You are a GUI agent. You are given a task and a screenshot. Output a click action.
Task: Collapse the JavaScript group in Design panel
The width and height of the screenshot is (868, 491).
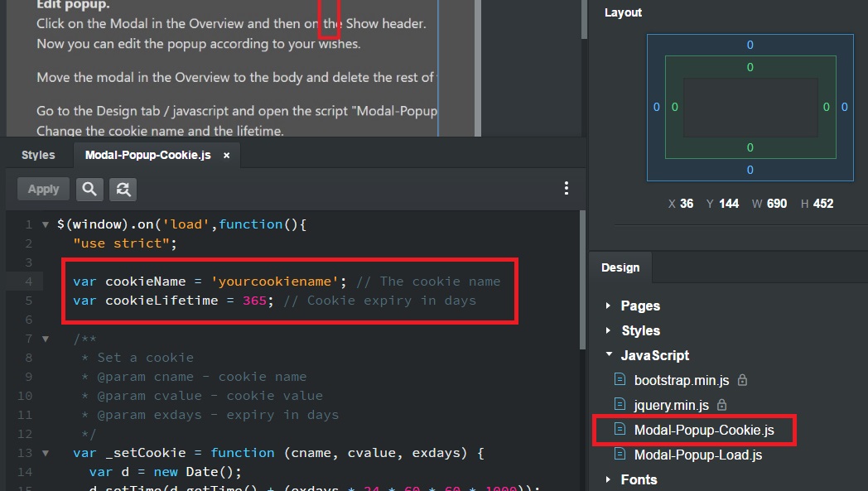609,354
